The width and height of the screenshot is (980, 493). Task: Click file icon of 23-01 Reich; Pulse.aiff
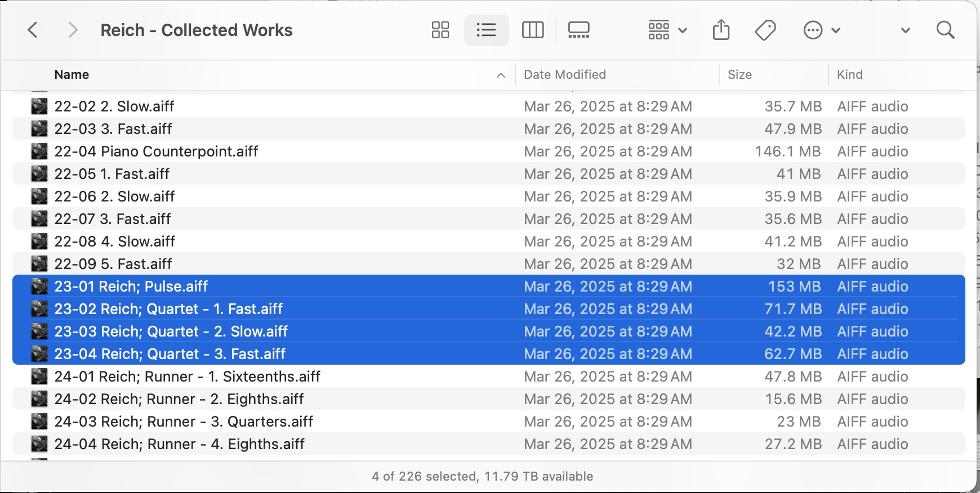[x=39, y=286]
